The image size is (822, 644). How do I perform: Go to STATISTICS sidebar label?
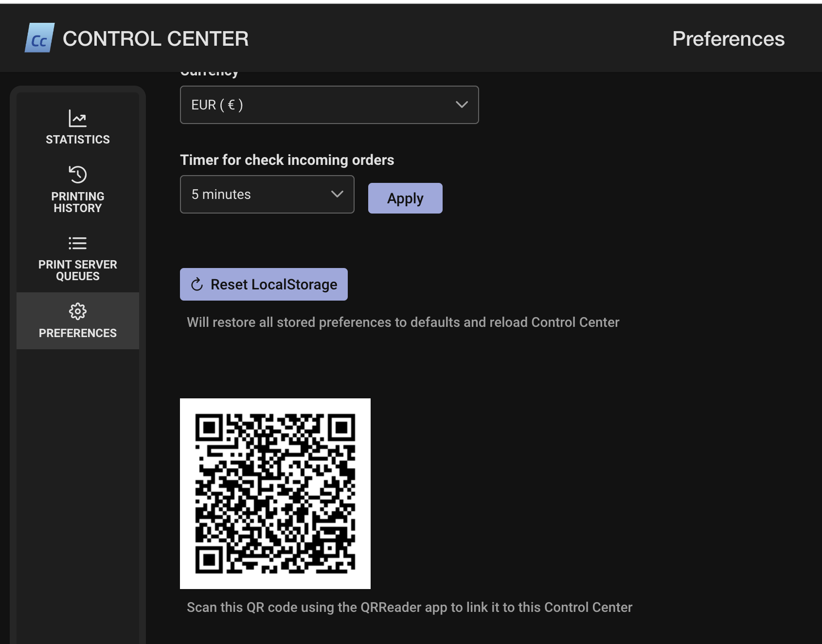click(78, 140)
